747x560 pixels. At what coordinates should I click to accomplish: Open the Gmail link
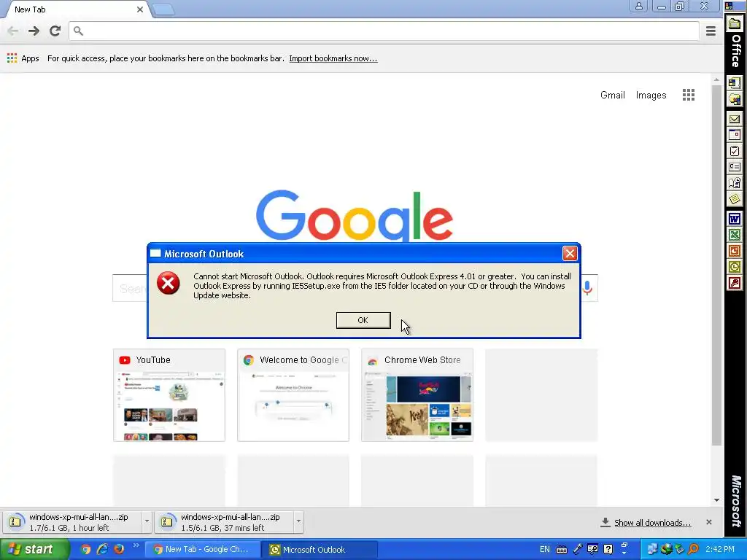coord(612,95)
